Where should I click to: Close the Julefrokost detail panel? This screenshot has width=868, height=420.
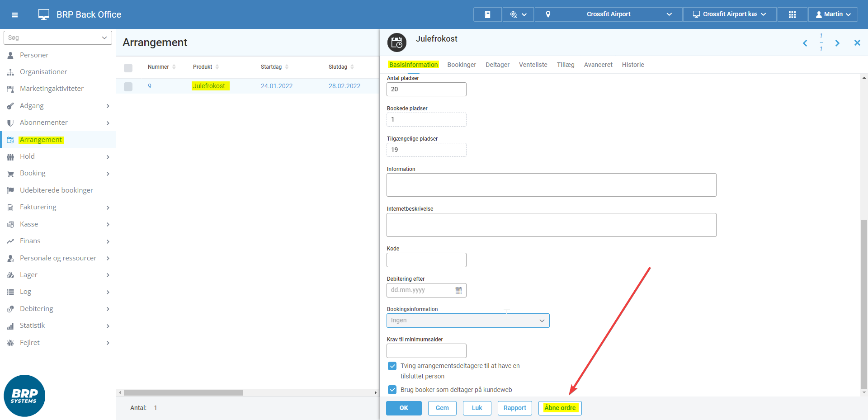[x=857, y=42]
